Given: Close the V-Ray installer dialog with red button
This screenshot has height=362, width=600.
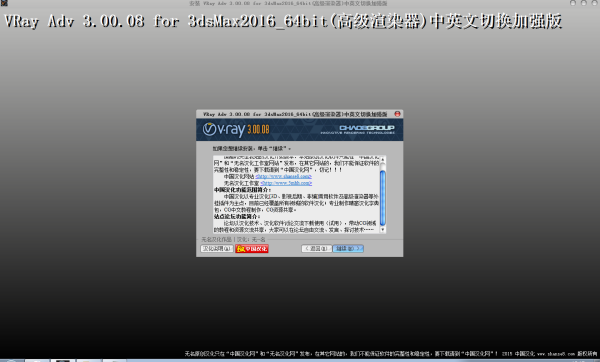Looking at the screenshot, I should 397,114.
